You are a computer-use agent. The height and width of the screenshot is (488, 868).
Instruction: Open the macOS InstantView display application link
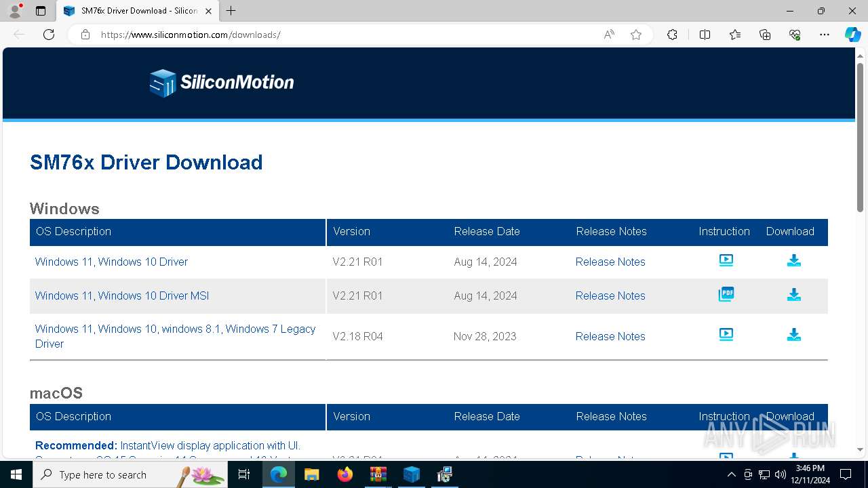click(167, 445)
